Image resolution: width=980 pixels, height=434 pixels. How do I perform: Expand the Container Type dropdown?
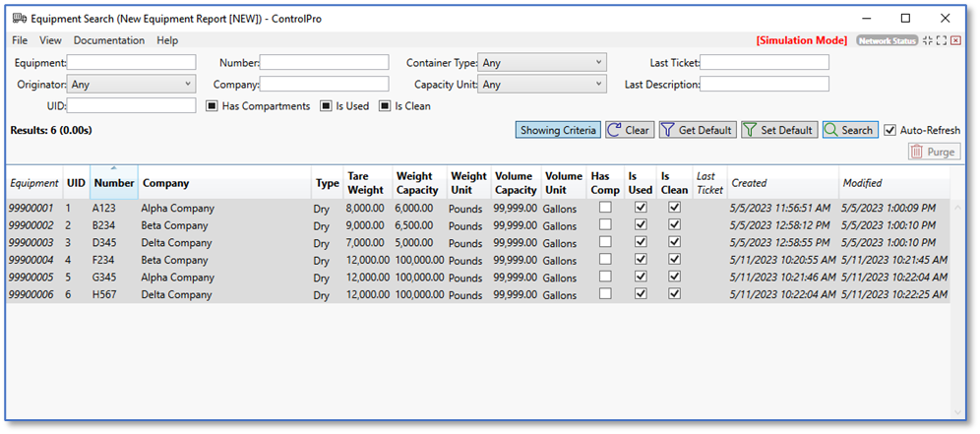coord(543,63)
